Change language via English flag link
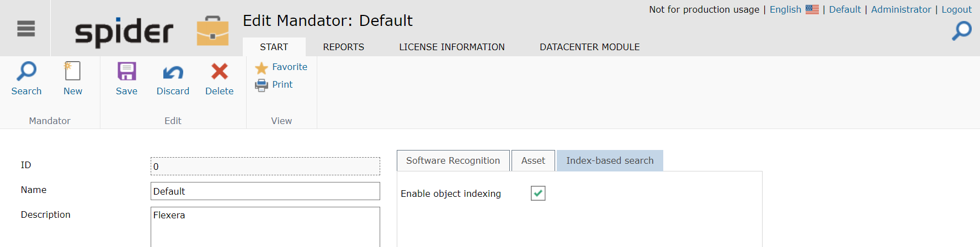980x247 pixels. point(794,9)
